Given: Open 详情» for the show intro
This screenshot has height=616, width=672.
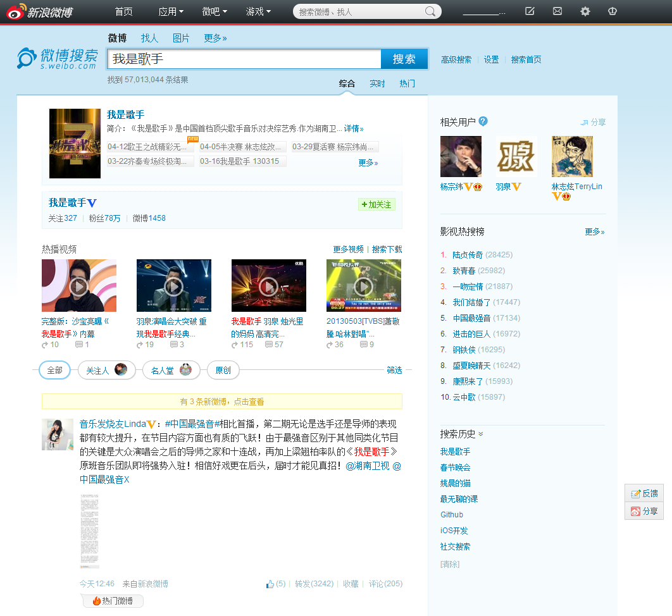Looking at the screenshot, I should (354, 128).
